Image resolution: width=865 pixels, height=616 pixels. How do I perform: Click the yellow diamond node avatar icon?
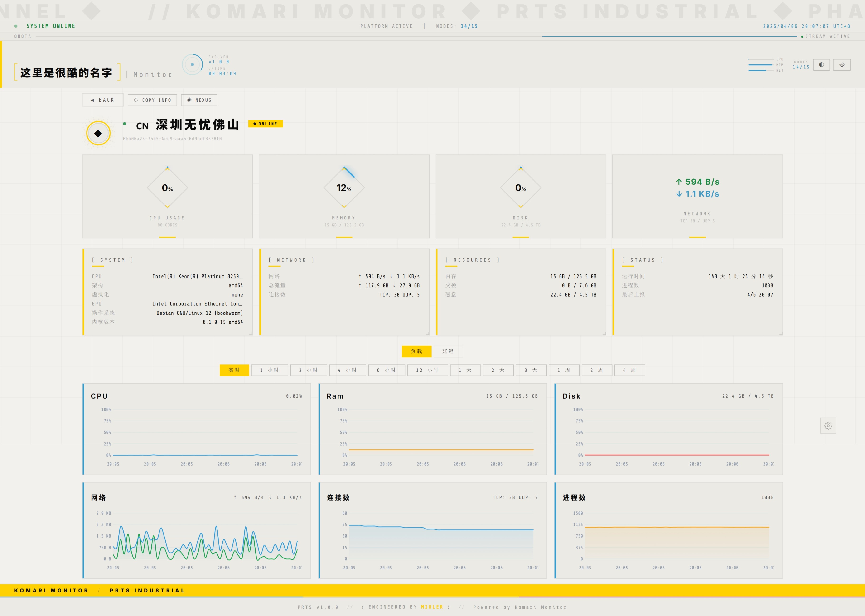tap(98, 134)
